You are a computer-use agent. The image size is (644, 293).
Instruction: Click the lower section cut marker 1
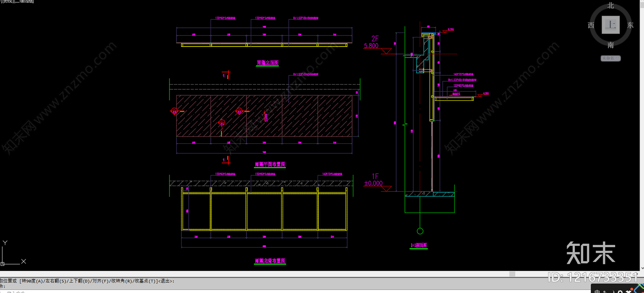[x=226, y=160]
